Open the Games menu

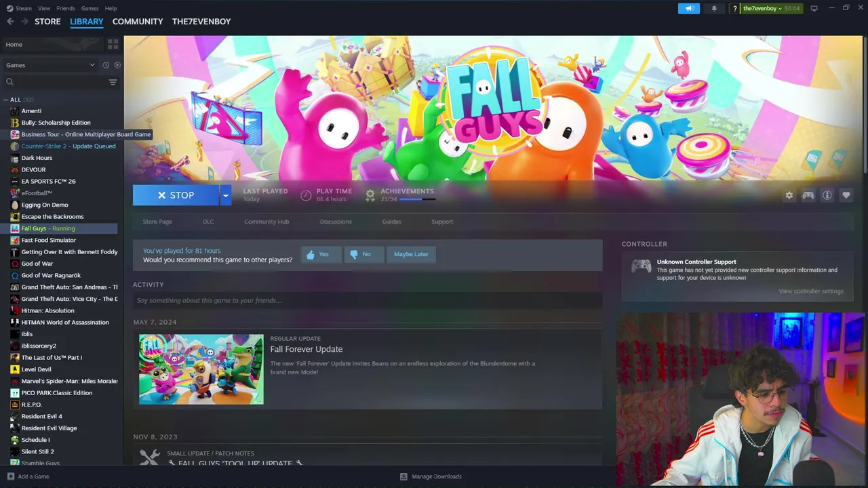(x=90, y=8)
